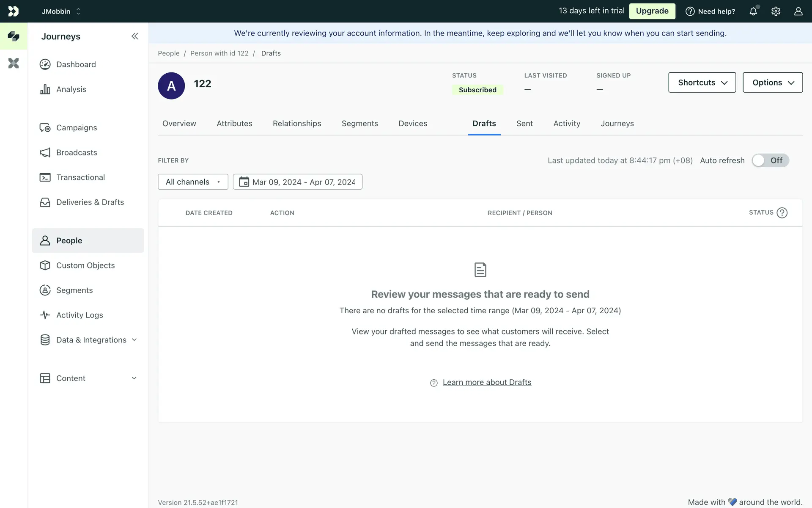Click the Status column help question icon
The width and height of the screenshot is (812, 508).
coord(782,213)
